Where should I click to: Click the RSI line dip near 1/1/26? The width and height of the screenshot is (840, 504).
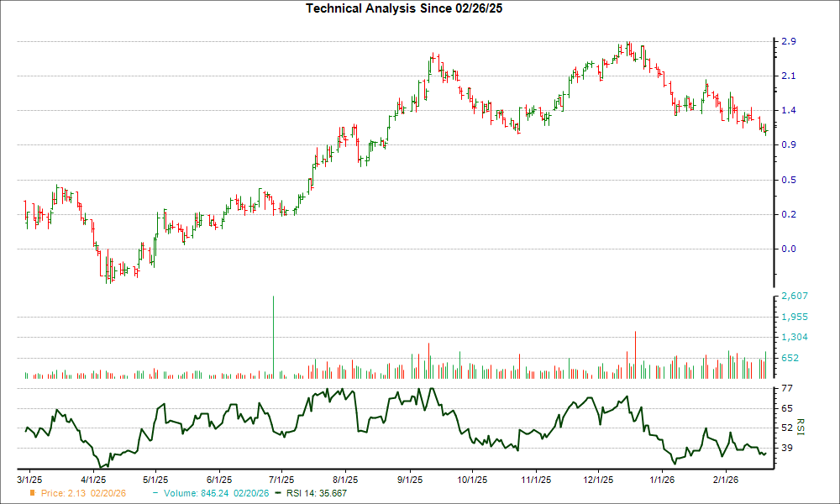[x=676, y=460]
